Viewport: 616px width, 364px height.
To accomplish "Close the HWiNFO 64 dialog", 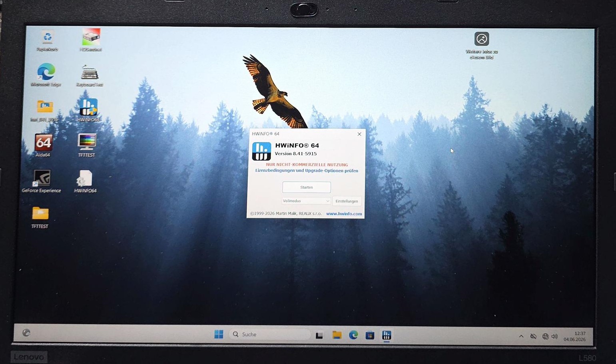I will (359, 134).
